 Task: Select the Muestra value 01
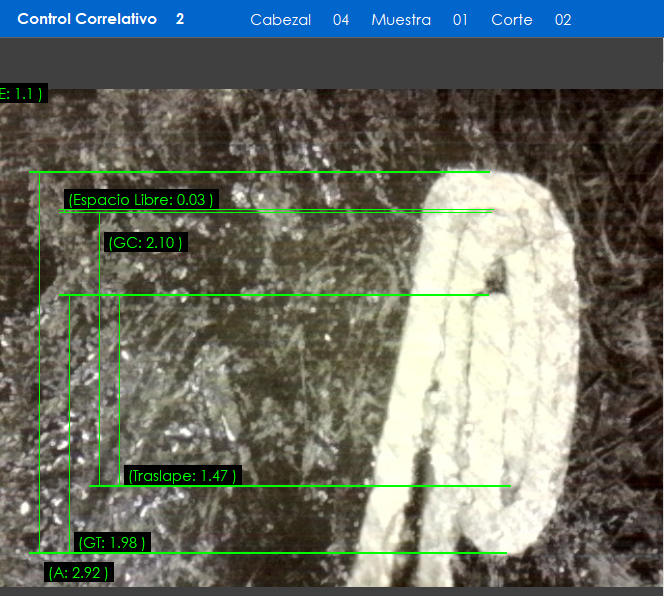pos(460,20)
